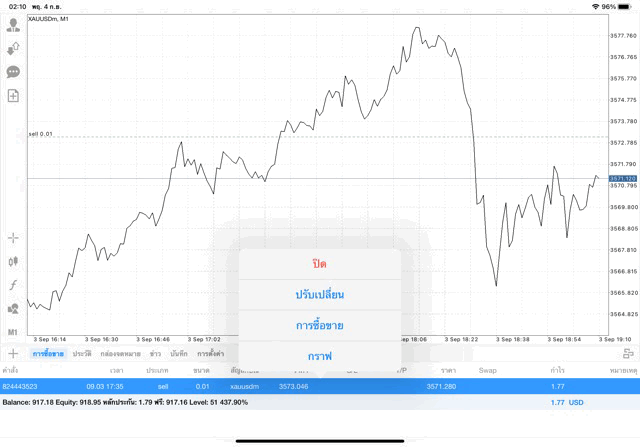Switch to the ประวัติ history tab
Image resolution: width=640 pixels, height=447 pixels.
pos(82,354)
